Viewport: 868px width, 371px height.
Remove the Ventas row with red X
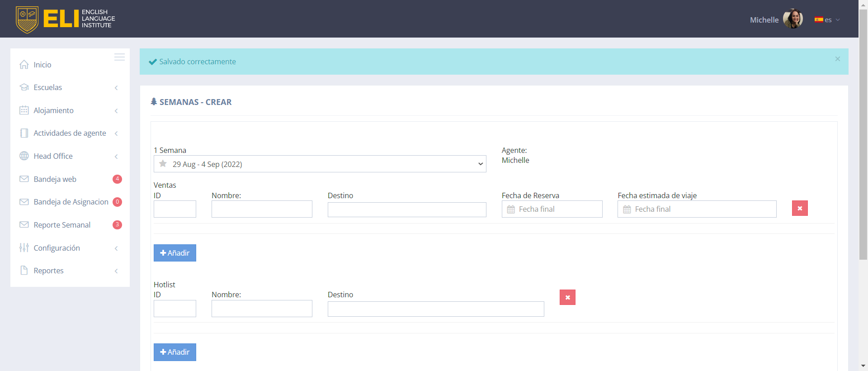click(799, 209)
